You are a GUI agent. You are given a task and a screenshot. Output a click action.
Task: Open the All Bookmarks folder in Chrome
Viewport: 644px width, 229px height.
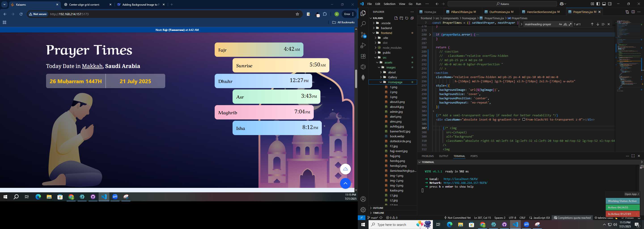click(x=343, y=23)
